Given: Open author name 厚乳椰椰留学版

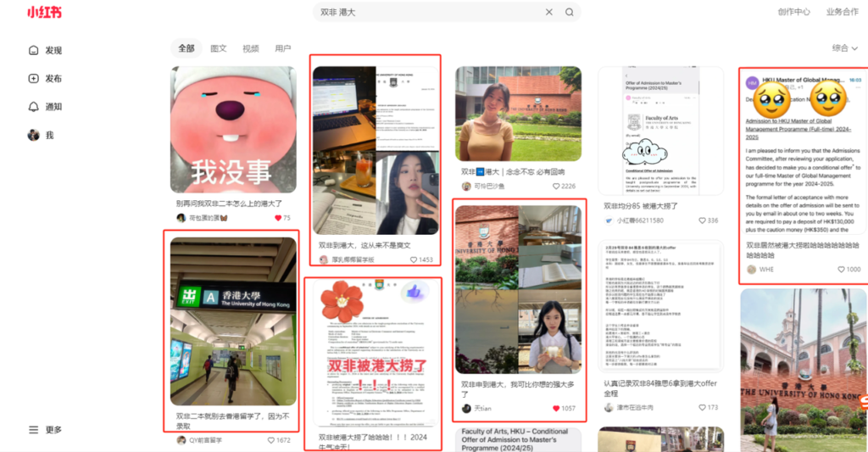Looking at the screenshot, I should [353, 259].
